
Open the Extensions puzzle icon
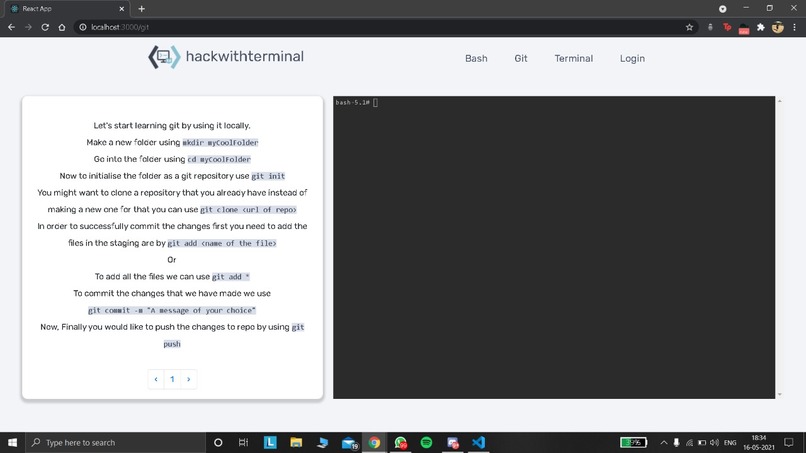point(761,27)
